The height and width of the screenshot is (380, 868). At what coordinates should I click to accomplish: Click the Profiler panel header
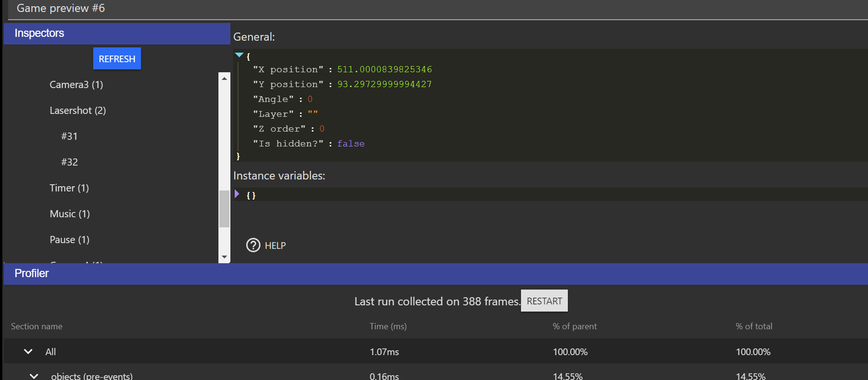tap(436, 274)
